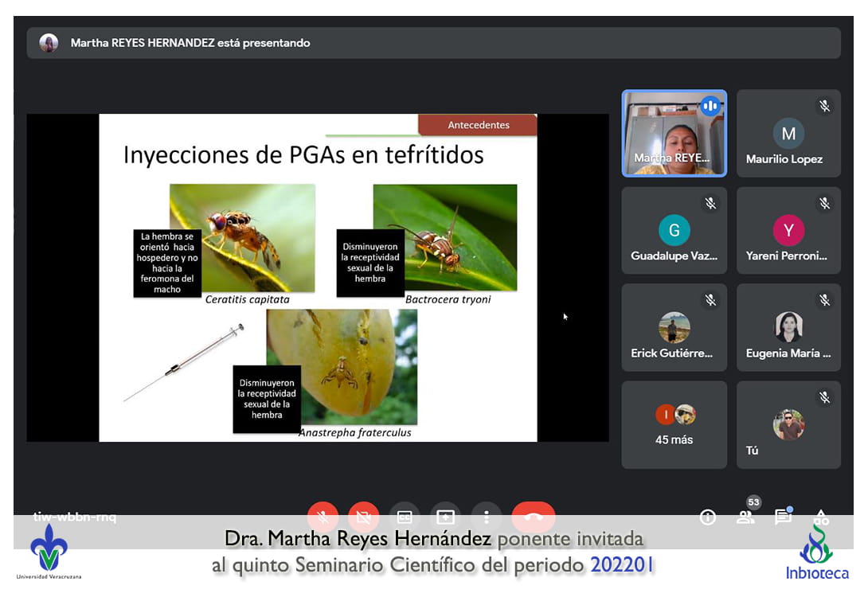This screenshot has height=605, width=868.
Task: Hang up with the red leave call button
Action: (533, 517)
